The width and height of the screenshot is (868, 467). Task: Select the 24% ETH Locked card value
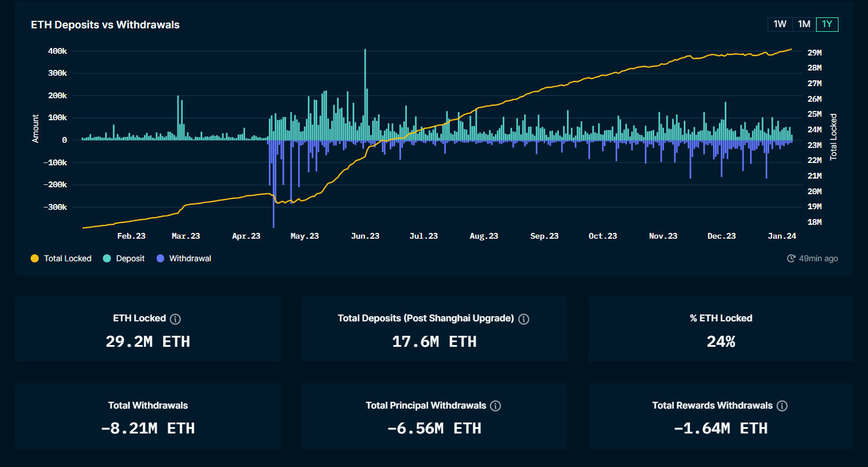tap(721, 342)
